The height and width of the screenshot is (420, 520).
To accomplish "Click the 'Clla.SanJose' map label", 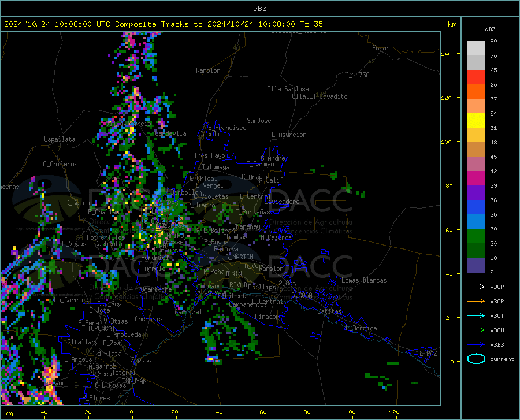I will coord(288,89).
